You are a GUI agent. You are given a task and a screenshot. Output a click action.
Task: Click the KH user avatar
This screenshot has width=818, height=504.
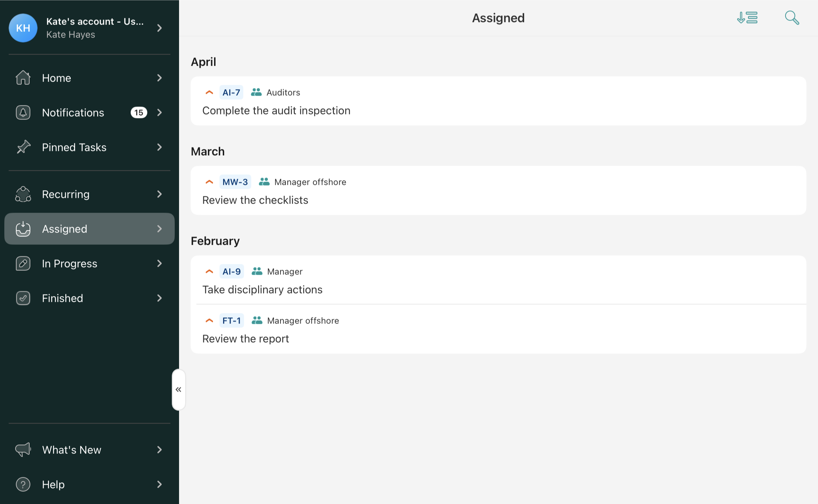(23, 28)
